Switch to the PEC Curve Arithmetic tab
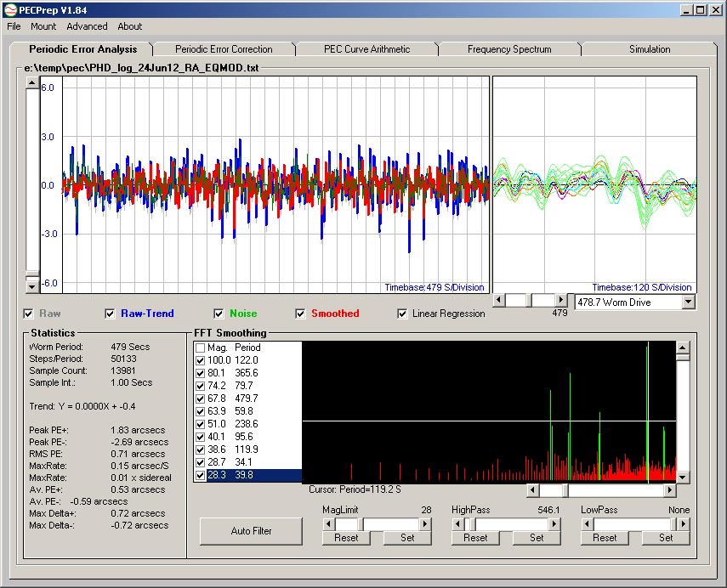Viewport: 727px width, 588px height. pos(366,49)
